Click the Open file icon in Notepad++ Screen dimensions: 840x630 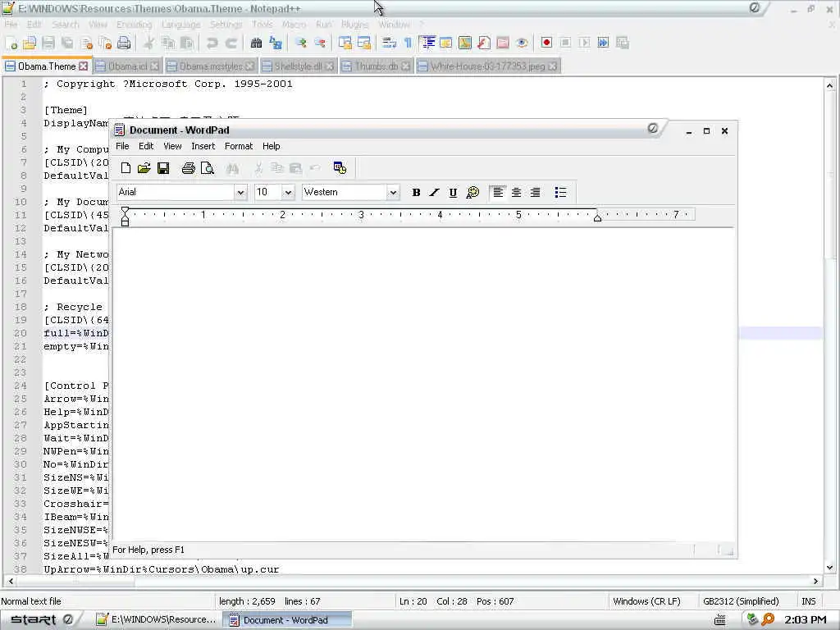(x=30, y=43)
